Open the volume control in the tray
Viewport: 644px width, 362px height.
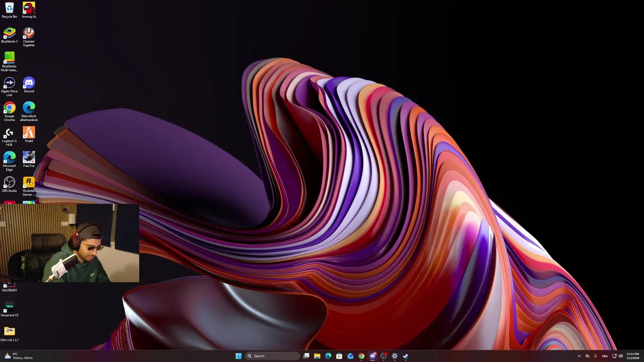(620, 356)
